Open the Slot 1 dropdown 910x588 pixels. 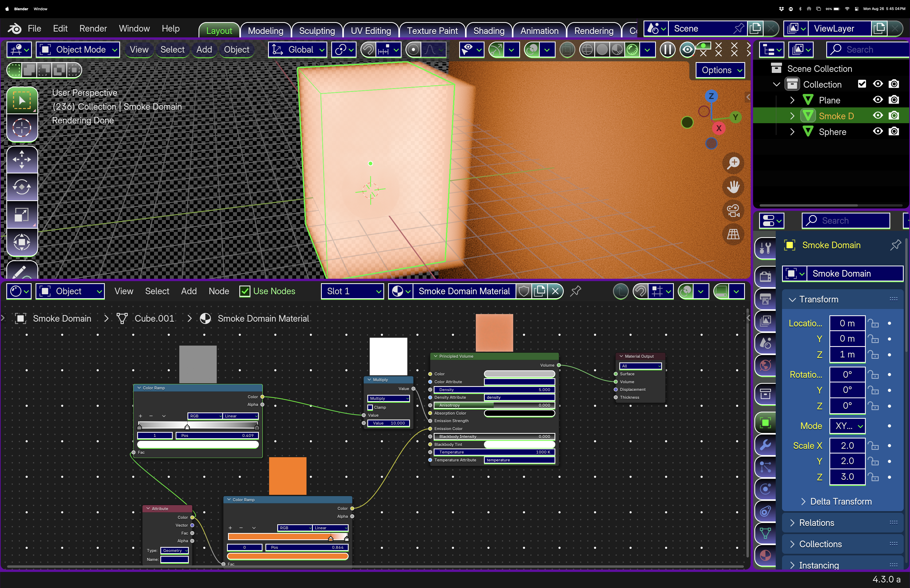[352, 291]
